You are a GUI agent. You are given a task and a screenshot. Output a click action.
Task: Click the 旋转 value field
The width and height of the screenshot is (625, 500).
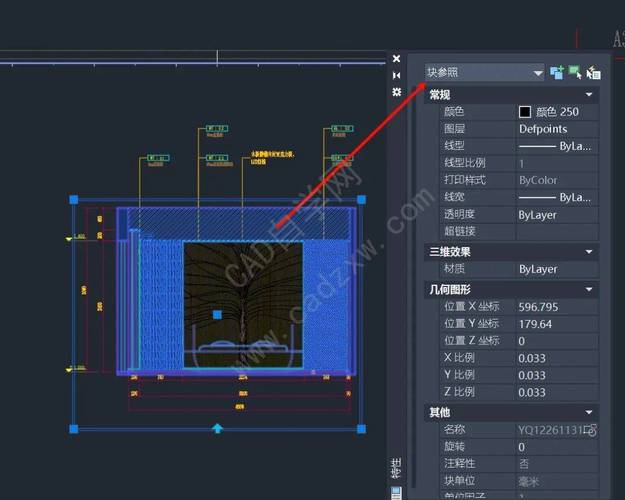(556, 447)
